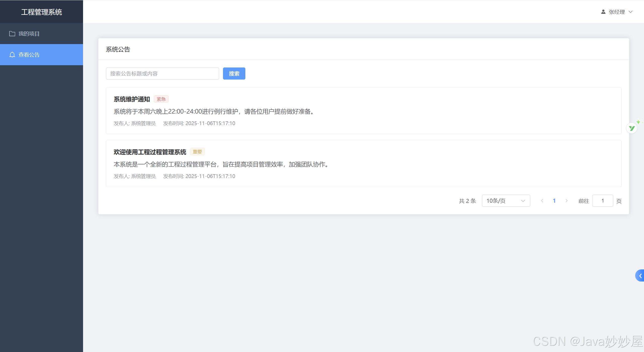Click the 张经理 username
The image size is (644, 352).
point(617,12)
